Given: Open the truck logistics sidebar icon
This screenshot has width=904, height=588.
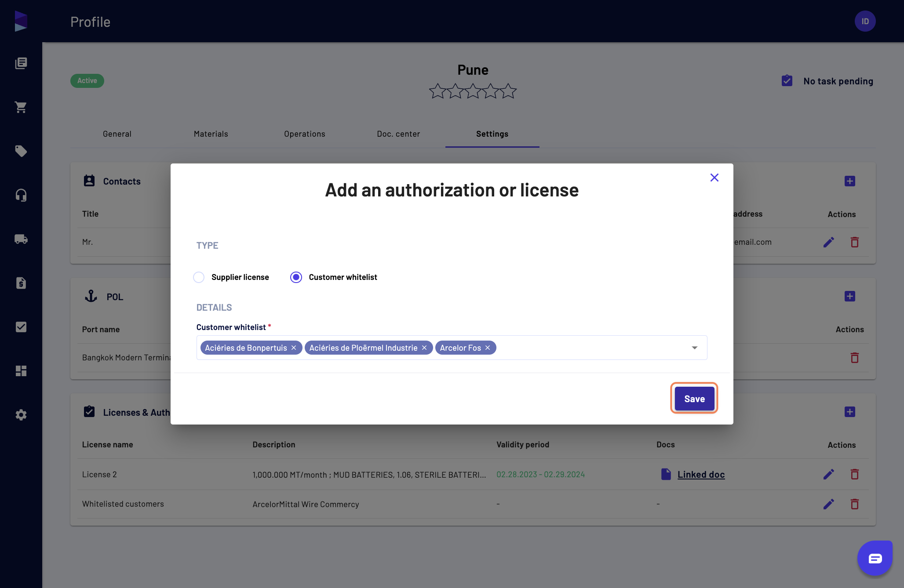Looking at the screenshot, I should [x=21, y=239].
